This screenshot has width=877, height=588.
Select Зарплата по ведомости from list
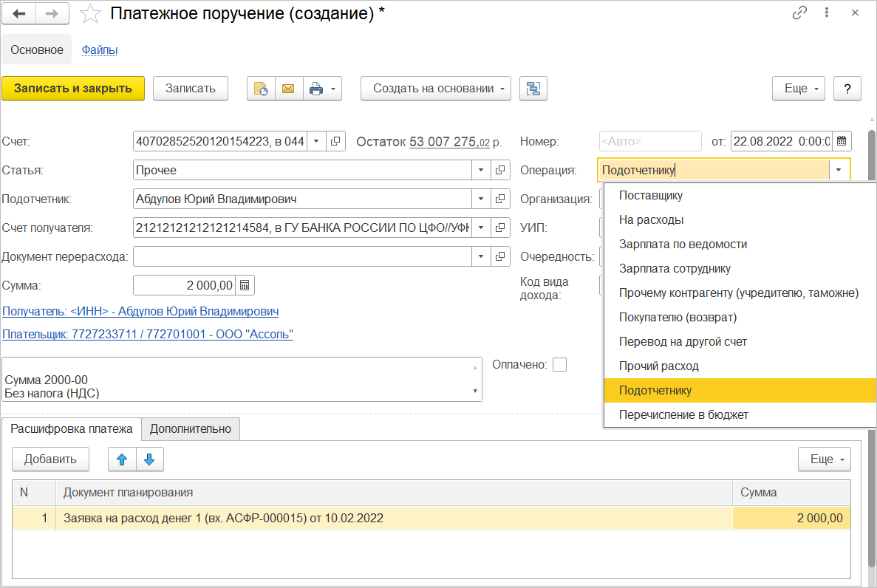(683, 245)
